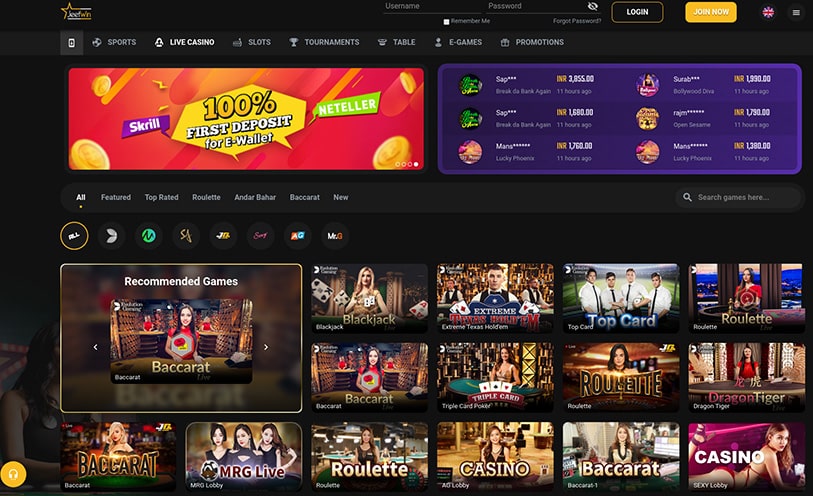Open the JB gold Baccarat thumbnail

click(x=118, y=457)
